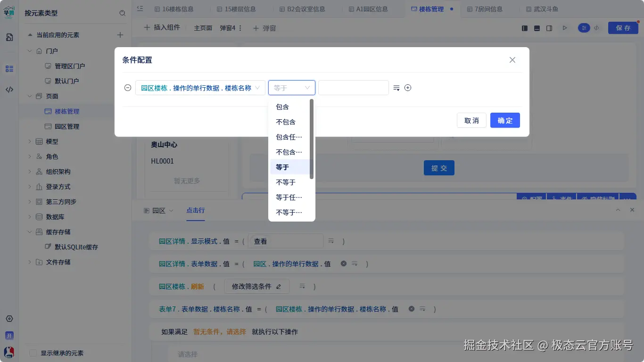Open the code icon in left rail
Viewport: 644px width, 362px height.
9,90
